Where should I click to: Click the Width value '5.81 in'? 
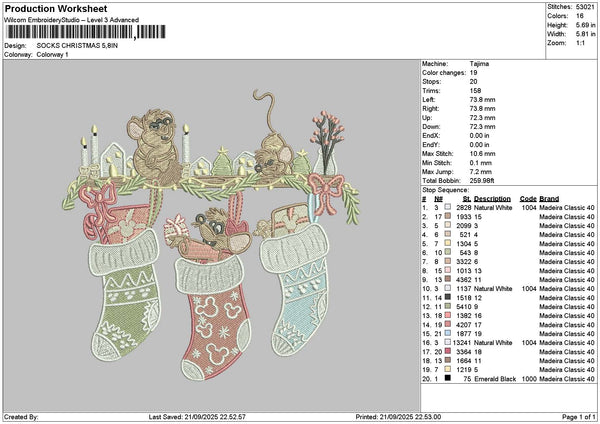585,34
